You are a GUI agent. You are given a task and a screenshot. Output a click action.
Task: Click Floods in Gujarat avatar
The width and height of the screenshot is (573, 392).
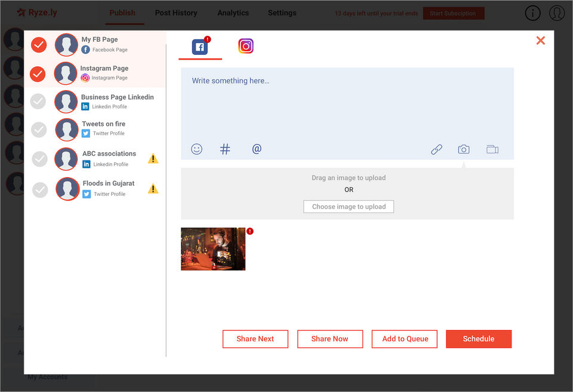67,189
